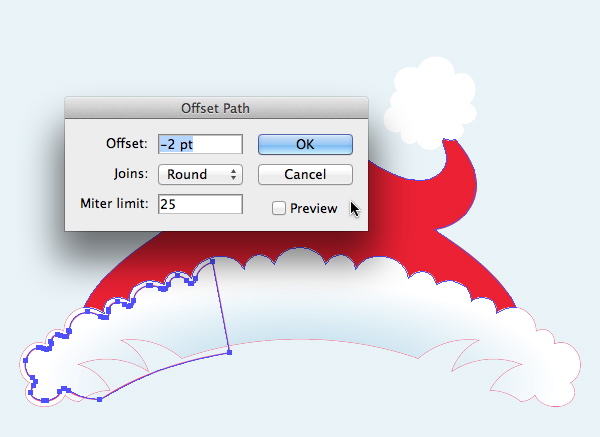The width and height of the screenshot is (600, 437).
Task: Click the Offset Path dialog title bar
Action: click(x=216, y=108)
